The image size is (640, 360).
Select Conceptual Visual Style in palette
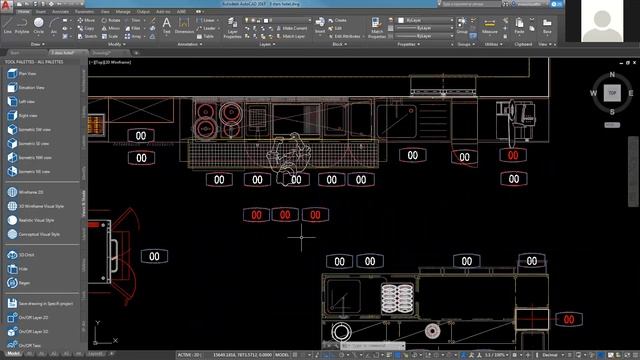pos(33,234)
